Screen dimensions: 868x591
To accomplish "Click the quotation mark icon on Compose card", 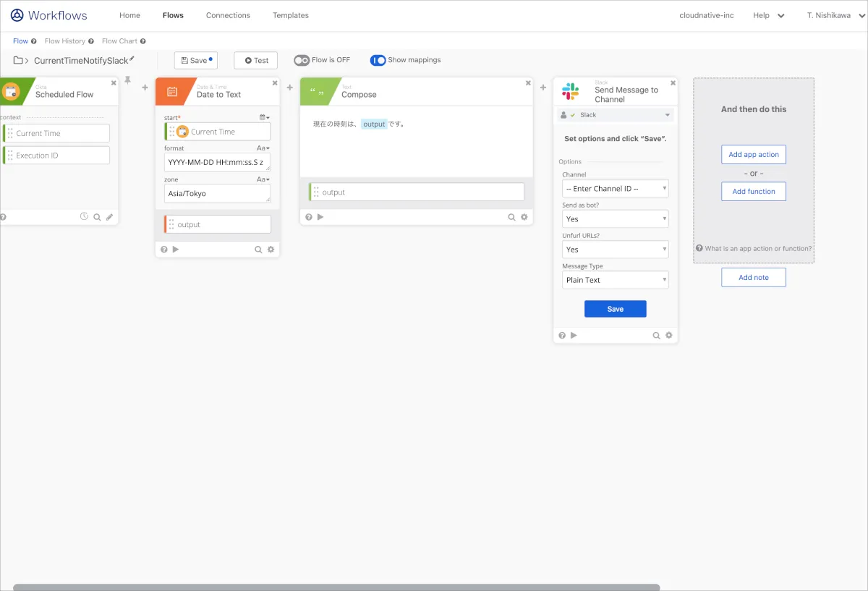I will (317, 92).
